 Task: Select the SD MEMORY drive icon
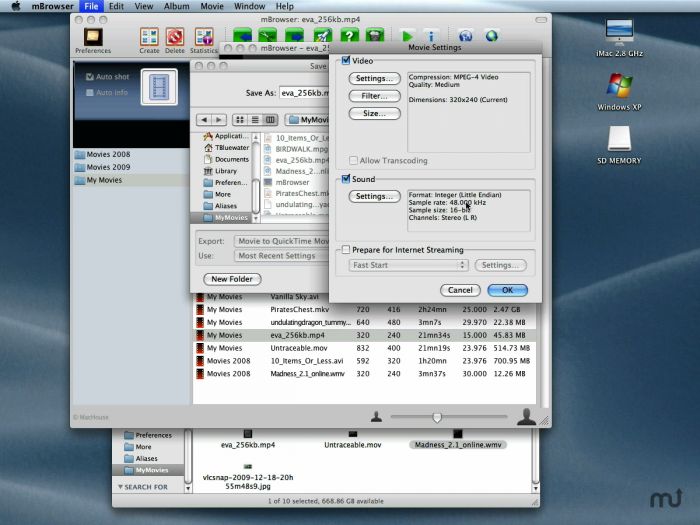tap(619, 139)
